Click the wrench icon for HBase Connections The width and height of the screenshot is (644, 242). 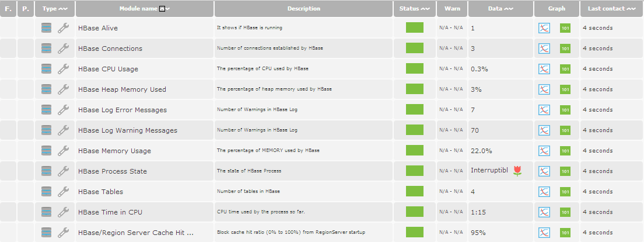click(63, 49)
